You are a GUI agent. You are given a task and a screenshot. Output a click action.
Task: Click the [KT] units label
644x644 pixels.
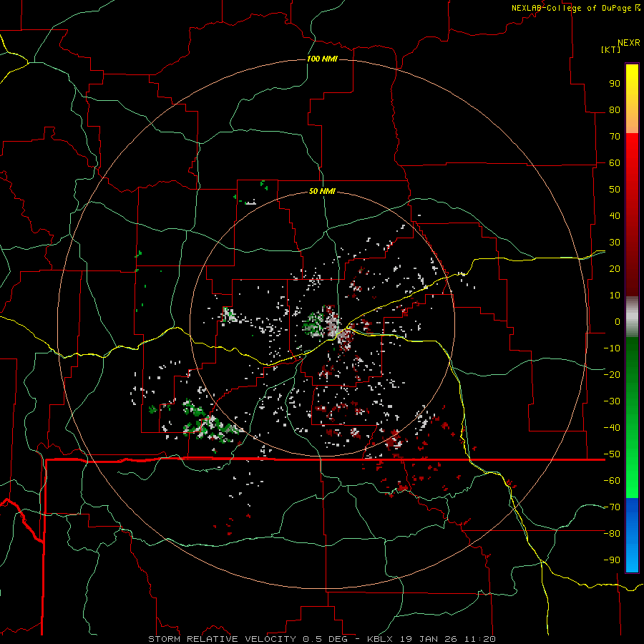point(610,49)
